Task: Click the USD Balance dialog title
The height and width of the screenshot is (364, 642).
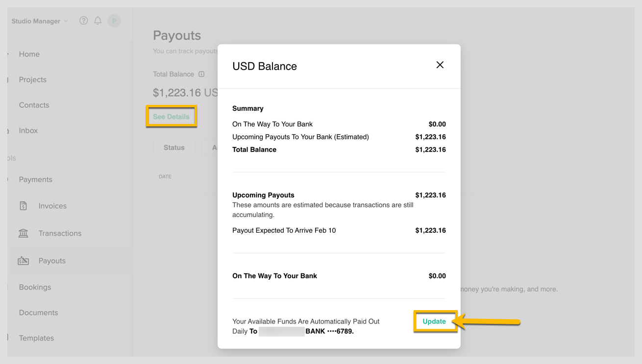Action: tap(265, 66)
